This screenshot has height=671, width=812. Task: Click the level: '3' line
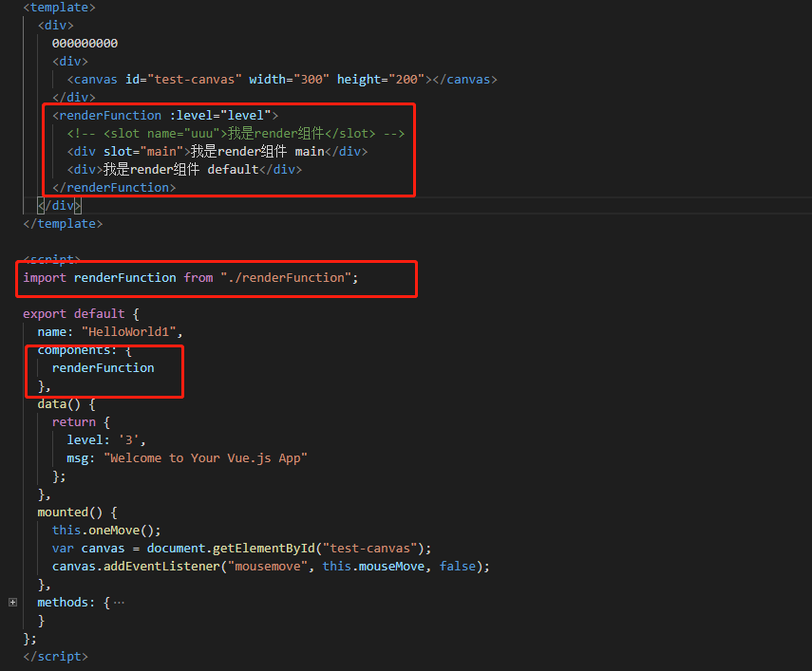[x=106, y=440]
